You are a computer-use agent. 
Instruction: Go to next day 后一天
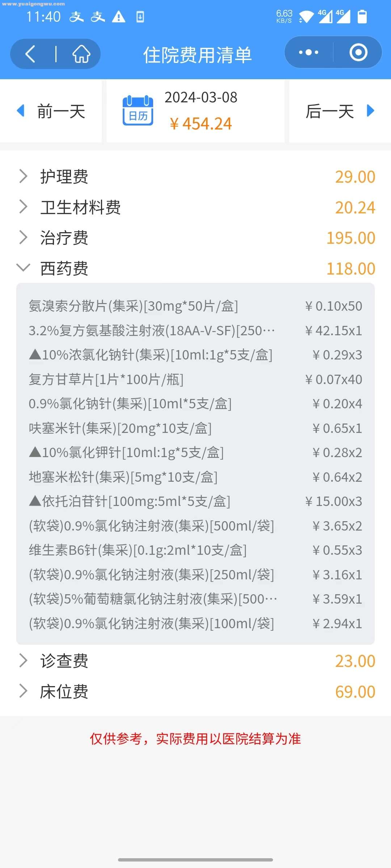340,111
